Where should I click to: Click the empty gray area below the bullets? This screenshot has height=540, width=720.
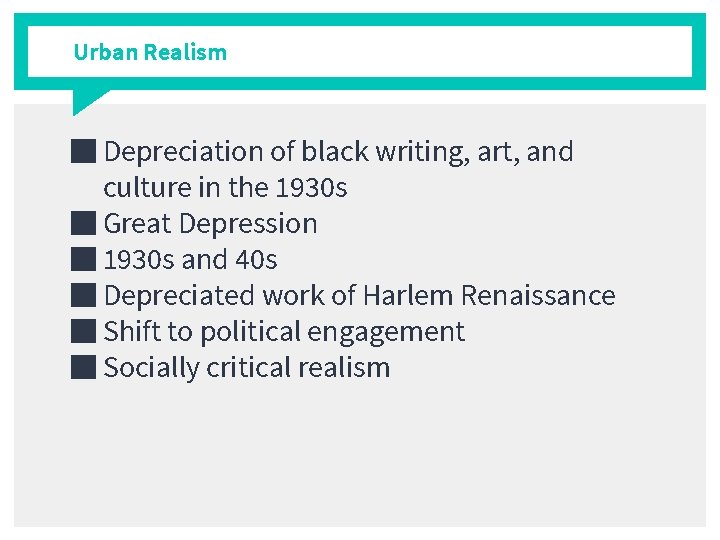360,455
